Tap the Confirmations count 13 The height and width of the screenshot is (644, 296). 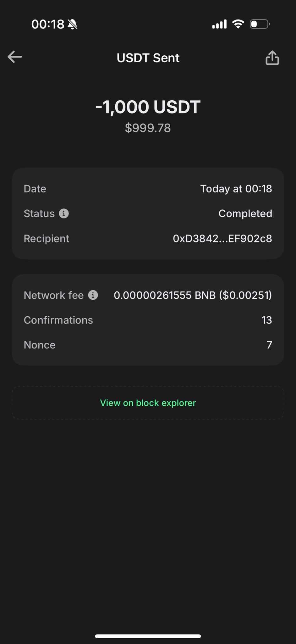[x=266, y=320]
